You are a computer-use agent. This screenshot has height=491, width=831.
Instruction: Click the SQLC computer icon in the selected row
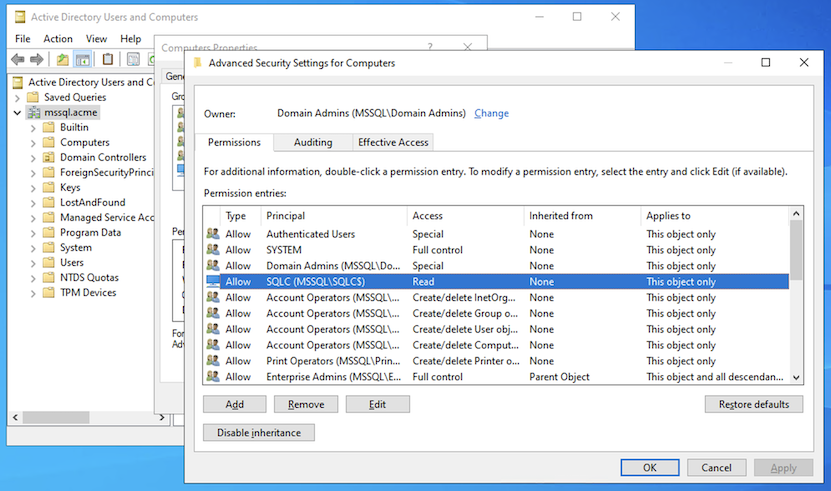pyautogui.click(x=213, y=282)
